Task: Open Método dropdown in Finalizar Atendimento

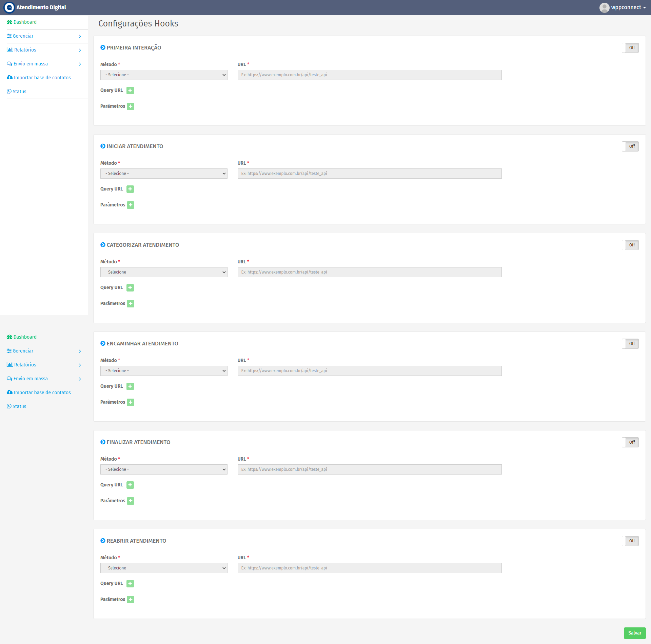Action: click(x=164, y=469)
